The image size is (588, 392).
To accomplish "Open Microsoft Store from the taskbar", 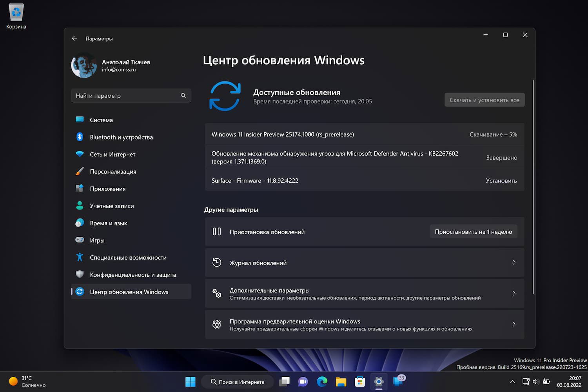I will [x=359, y=381].
